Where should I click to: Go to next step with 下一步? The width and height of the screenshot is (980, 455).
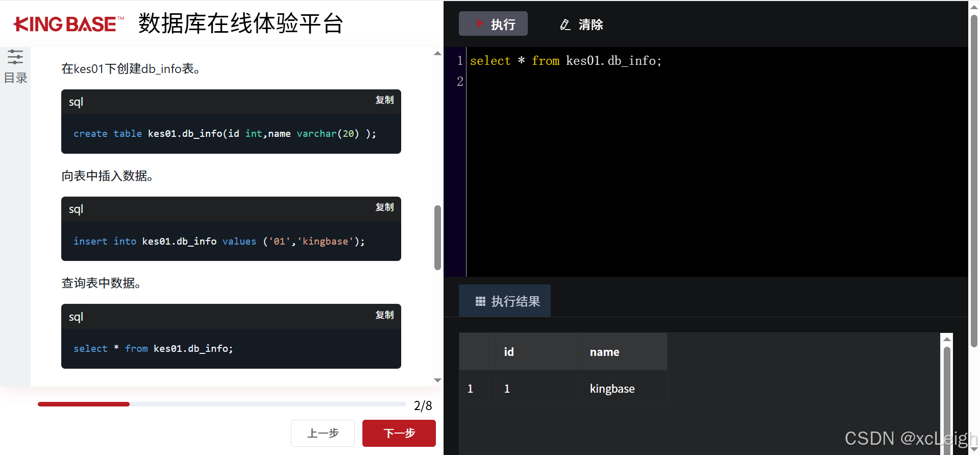(399, 433)
